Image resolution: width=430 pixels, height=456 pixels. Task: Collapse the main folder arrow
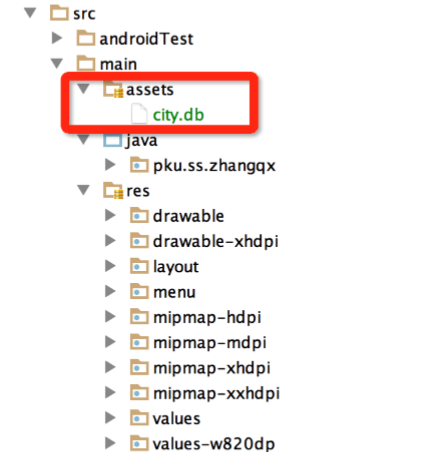pos(57,63)
